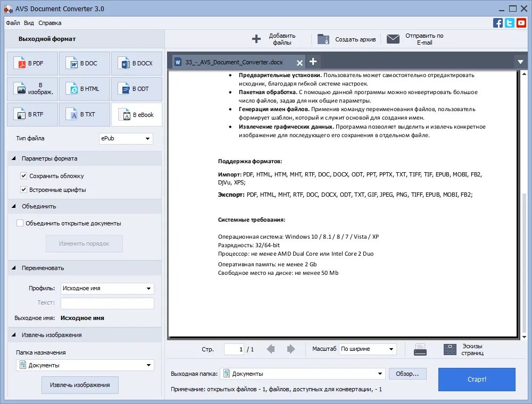The height and width of the screenshot is (404, 532).
Task: Open the image destination folder dropdown
Action: (85, 365)
